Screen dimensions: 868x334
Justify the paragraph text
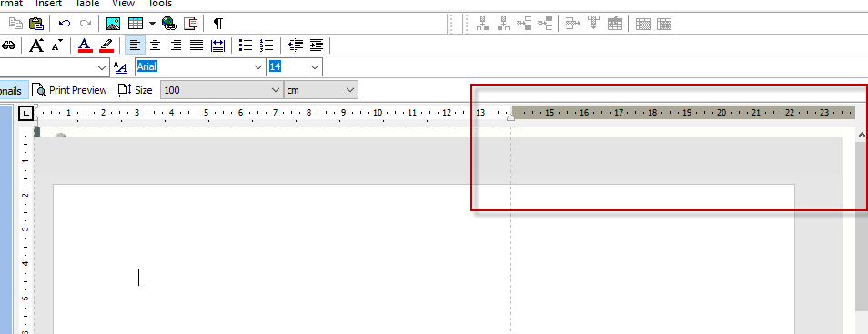click(x=197, y=46)
